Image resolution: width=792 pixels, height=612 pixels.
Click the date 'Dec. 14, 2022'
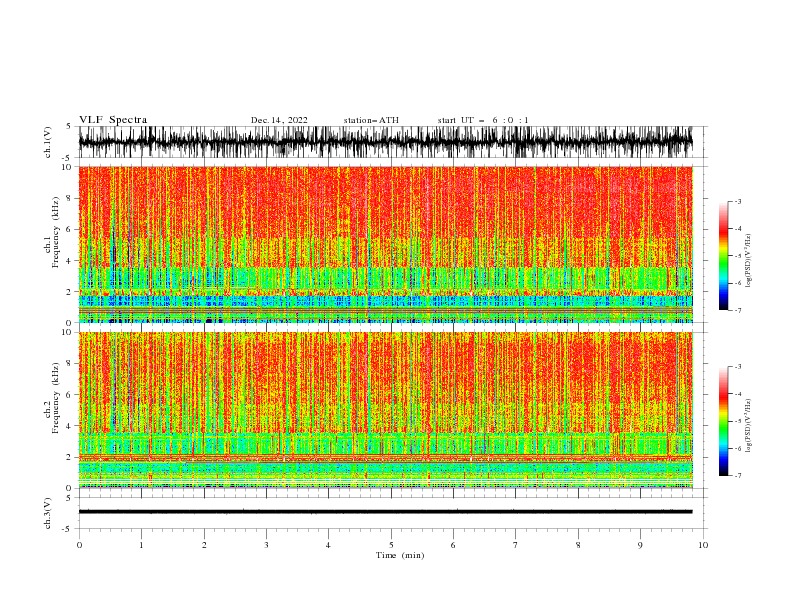[279, 120]
